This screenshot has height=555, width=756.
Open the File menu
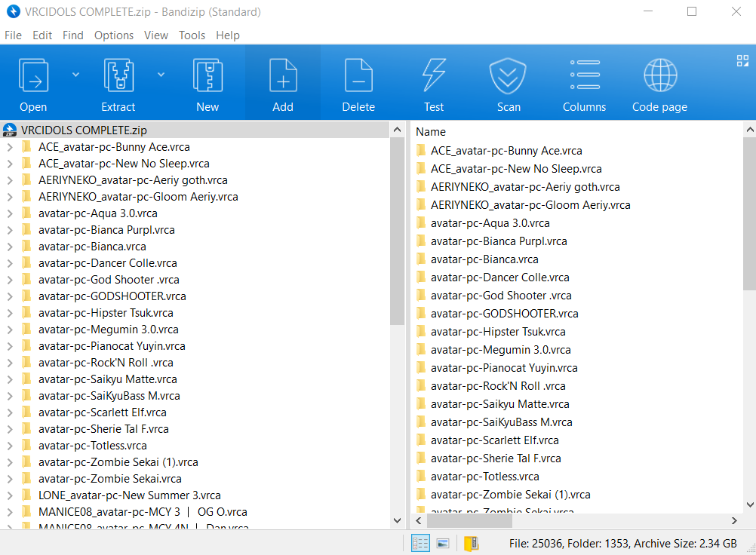pyautogui.click(x=13, y=35)
